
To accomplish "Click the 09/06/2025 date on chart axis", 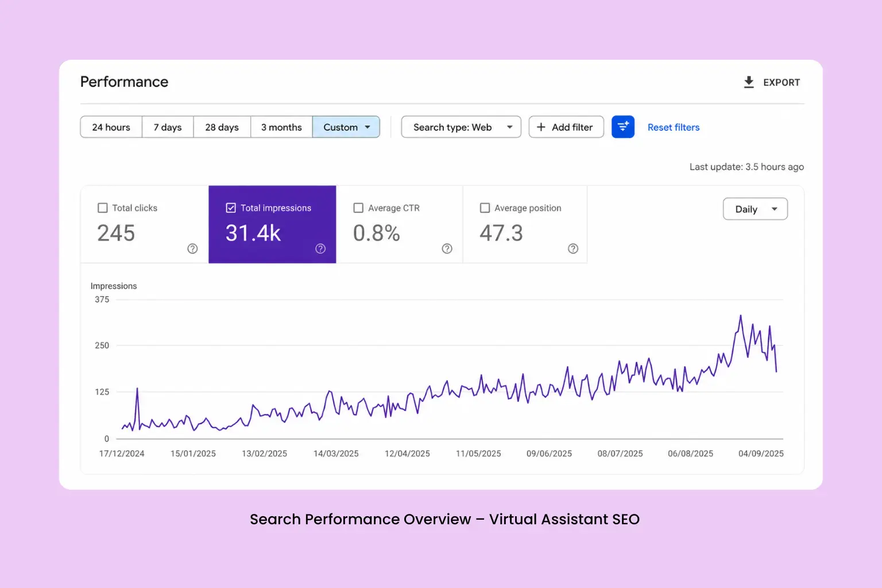I will [549, 454].
